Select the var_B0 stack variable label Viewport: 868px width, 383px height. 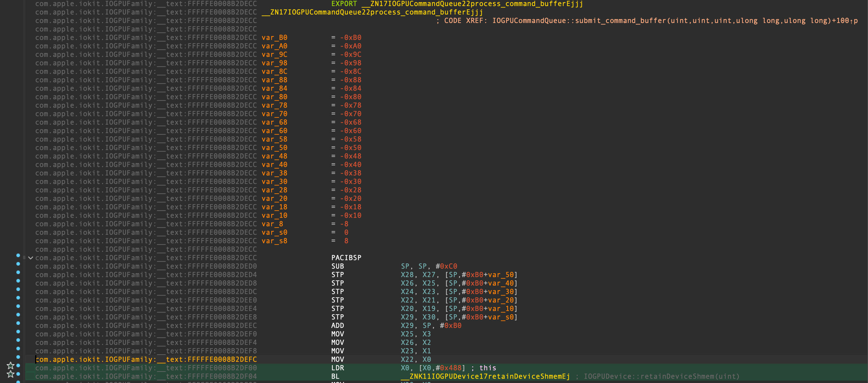pyautogui.click(x=274, y=37)
